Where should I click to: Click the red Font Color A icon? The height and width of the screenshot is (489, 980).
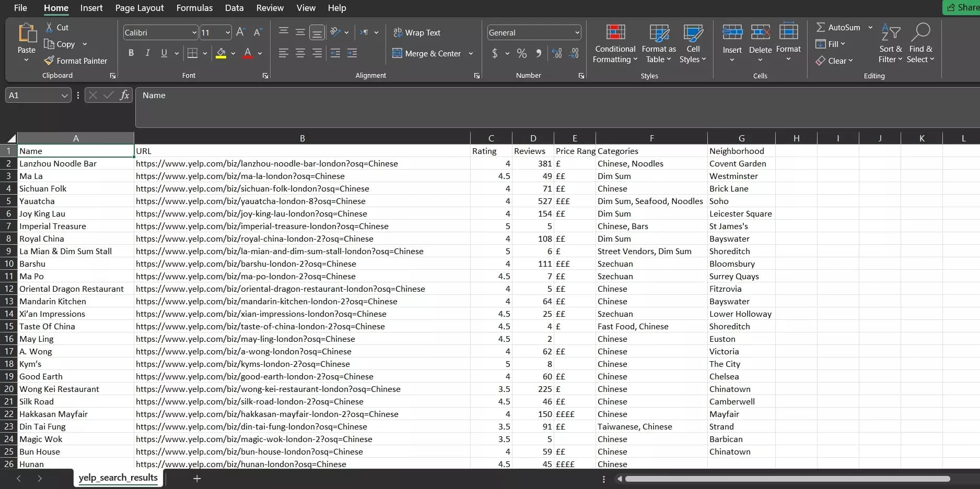pyautogui.click(x=248, y=53)
